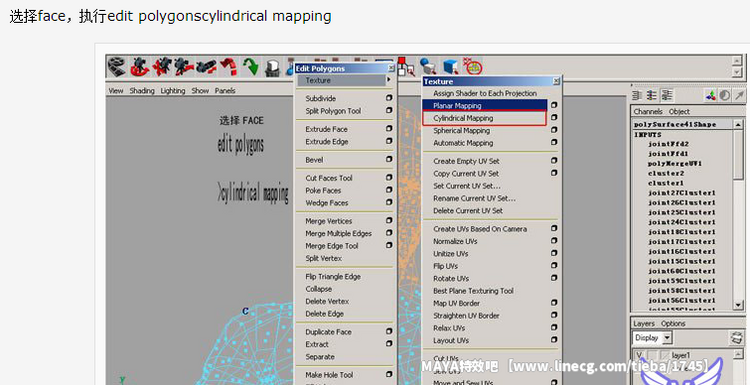Open the viewport Show menu
Screen dimensions: 750x385
(x=200, y=90)
